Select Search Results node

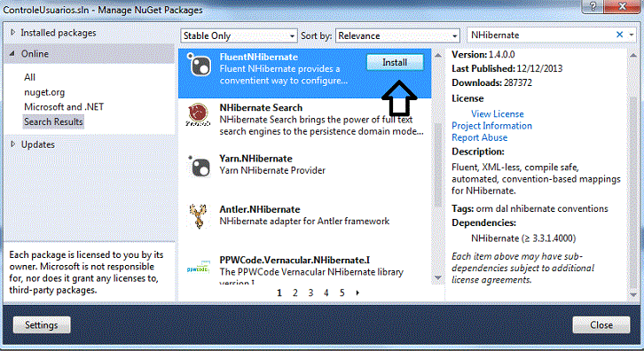(x=53, y=122)
